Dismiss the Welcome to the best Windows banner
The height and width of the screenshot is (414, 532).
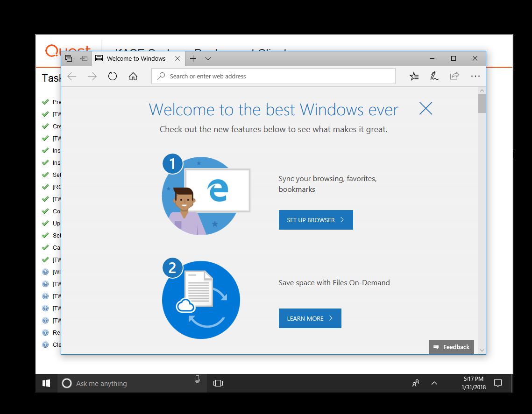[x=426, y=108]
